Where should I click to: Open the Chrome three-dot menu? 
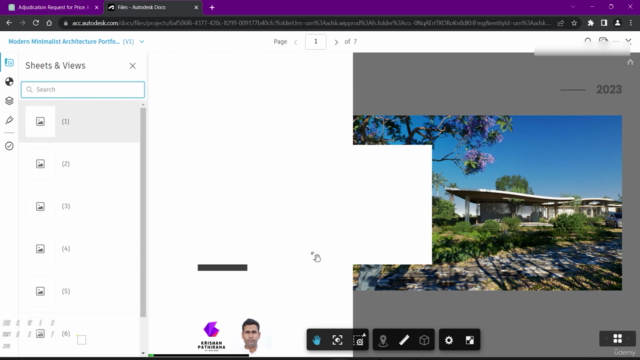[x=631, y=23]
